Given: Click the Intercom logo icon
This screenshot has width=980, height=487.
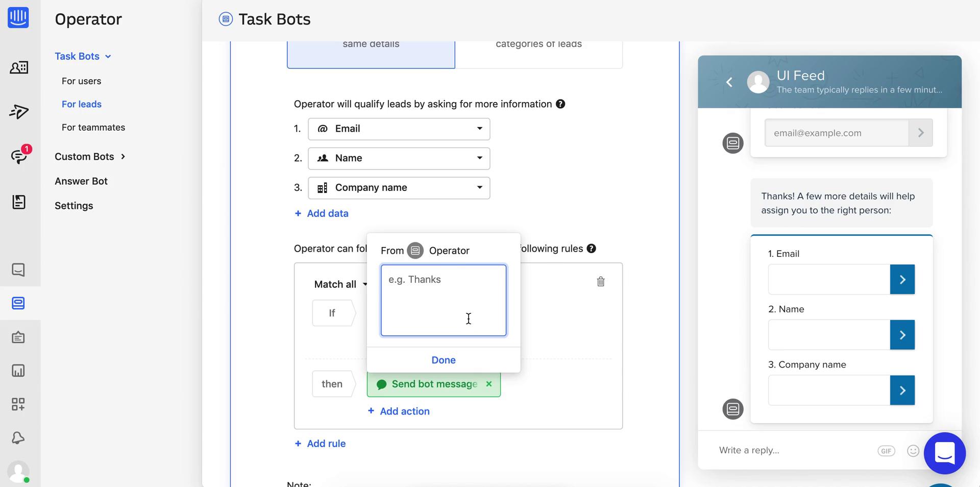Looking at the screenshot, I should click(x=18, y=17).
